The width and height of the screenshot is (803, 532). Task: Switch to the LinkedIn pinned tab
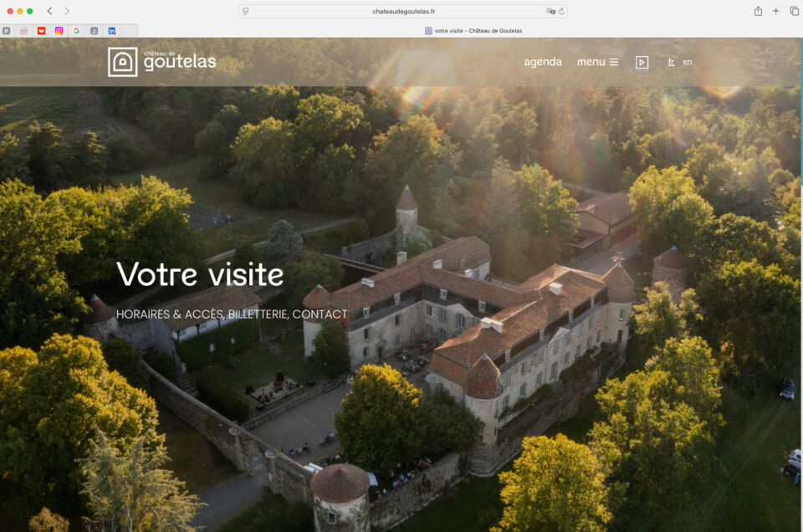pyautogui.click(x=111, y=30)
